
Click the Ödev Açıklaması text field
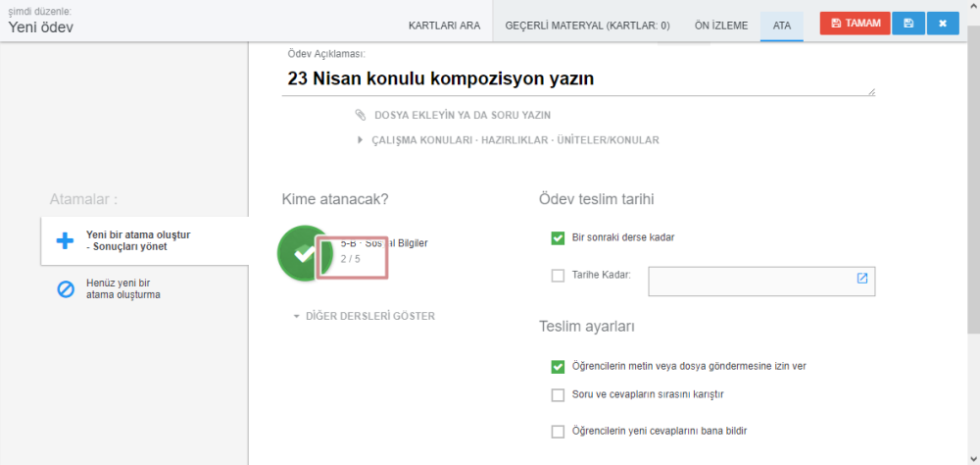(x=578, y=79)
